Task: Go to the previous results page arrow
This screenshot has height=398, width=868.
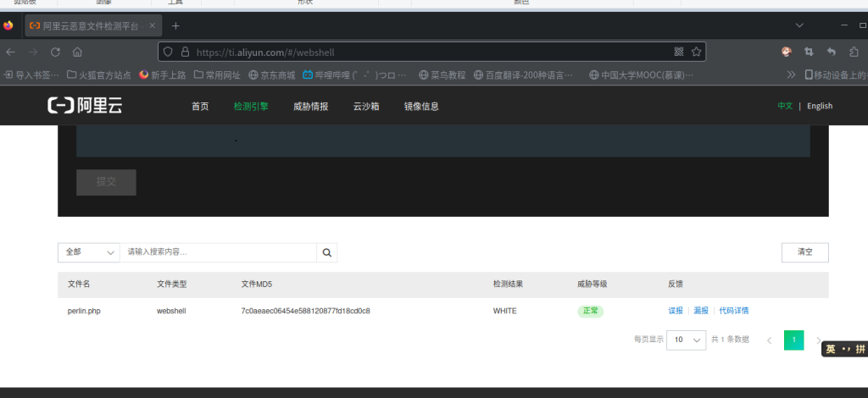Action: 769,340
